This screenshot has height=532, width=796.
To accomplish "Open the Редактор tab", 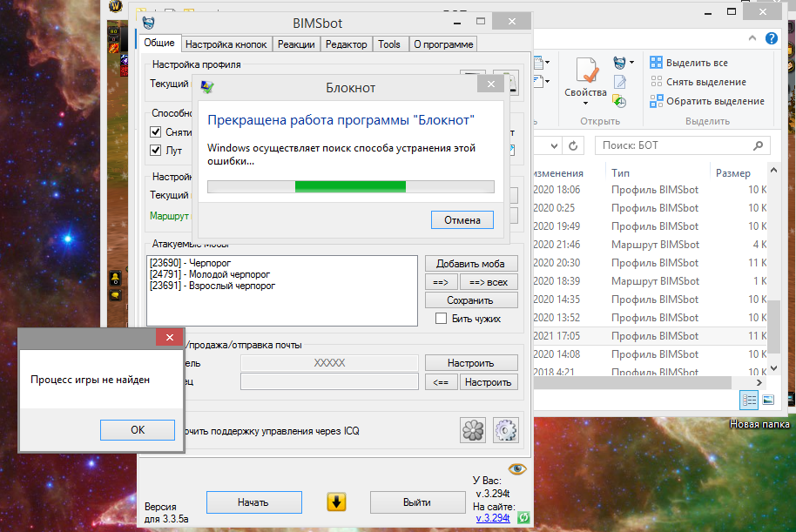I will (347, 44).
